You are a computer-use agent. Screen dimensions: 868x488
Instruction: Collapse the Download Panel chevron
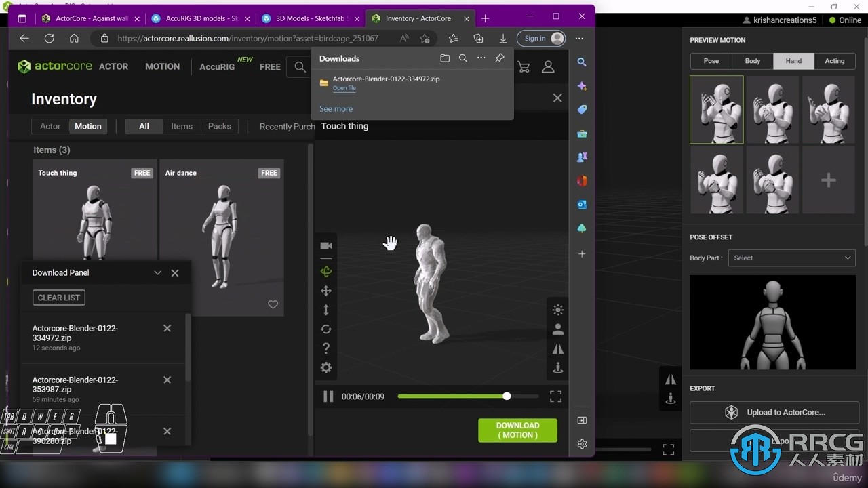click(157, 273)
